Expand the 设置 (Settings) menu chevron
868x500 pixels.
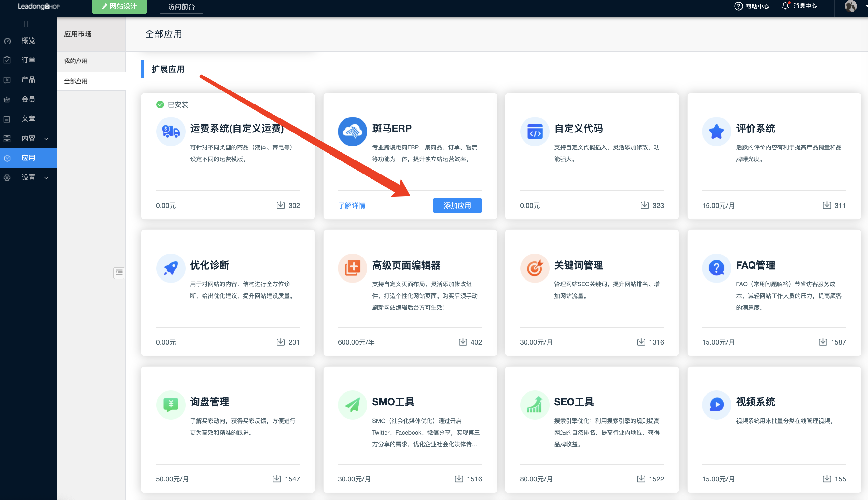point(47,177)
